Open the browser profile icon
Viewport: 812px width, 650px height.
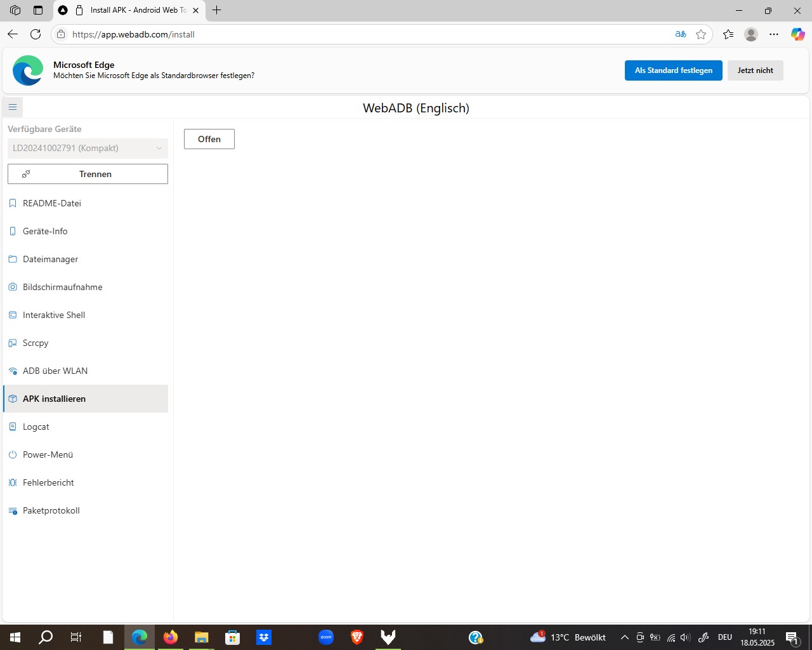751,34
